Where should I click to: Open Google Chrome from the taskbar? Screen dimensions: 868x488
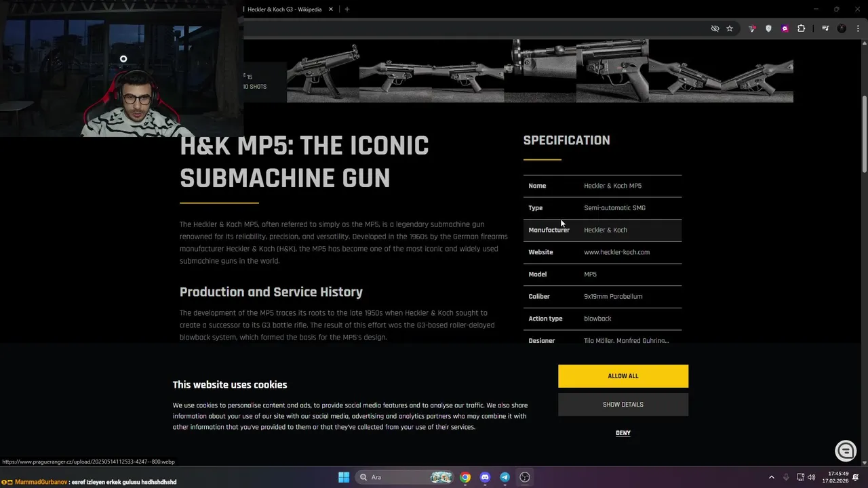pyautogui.click(x=465, y=477)
